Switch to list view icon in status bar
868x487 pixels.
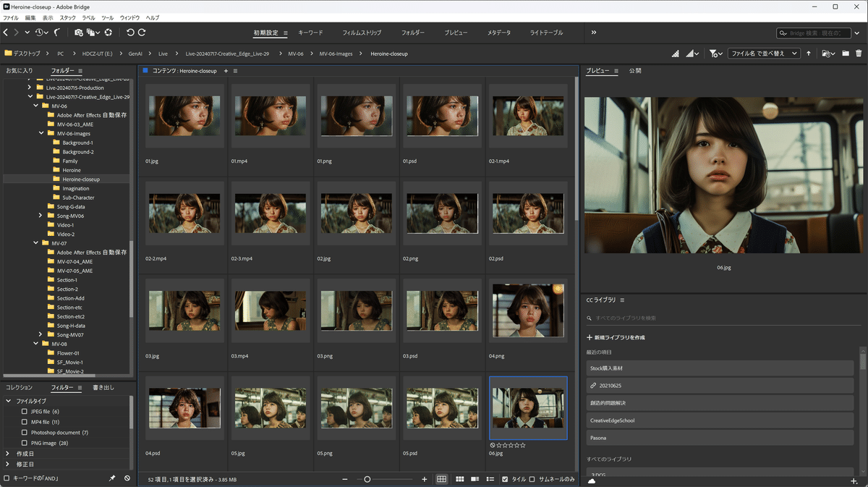[490, 479]
